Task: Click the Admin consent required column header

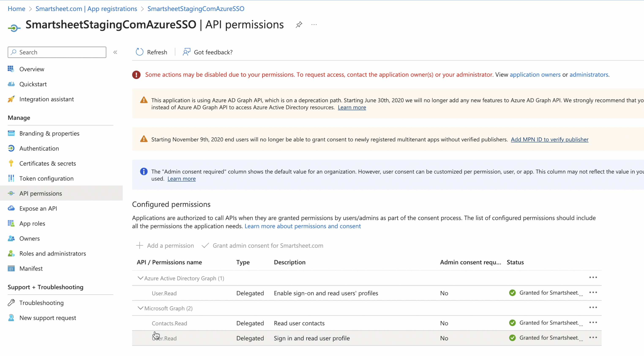Action: (471, 262)
